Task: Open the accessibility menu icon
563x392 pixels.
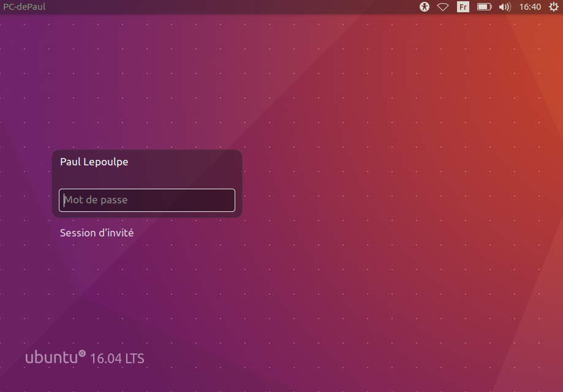Action: click(x=425, y=7)
